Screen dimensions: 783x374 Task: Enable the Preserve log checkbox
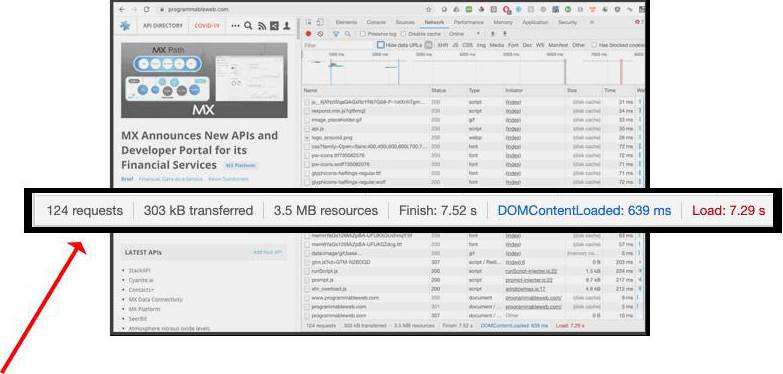pyautogui.click(x=363, y=34)
